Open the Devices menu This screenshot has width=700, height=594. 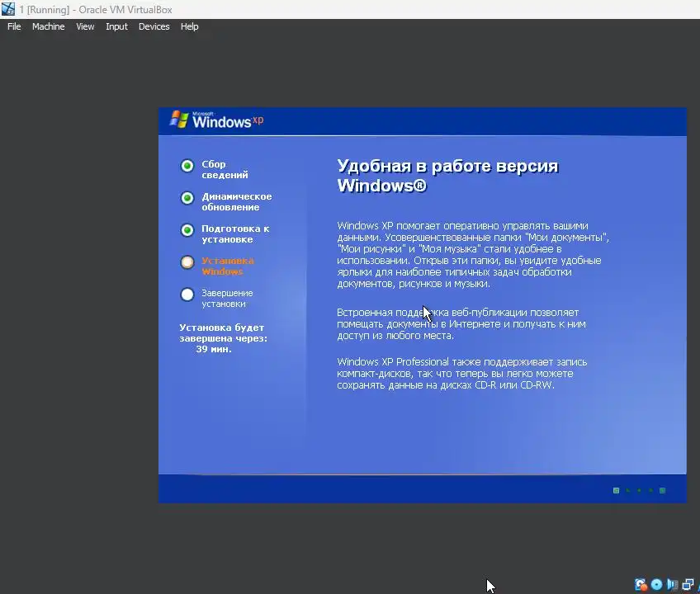154,26
